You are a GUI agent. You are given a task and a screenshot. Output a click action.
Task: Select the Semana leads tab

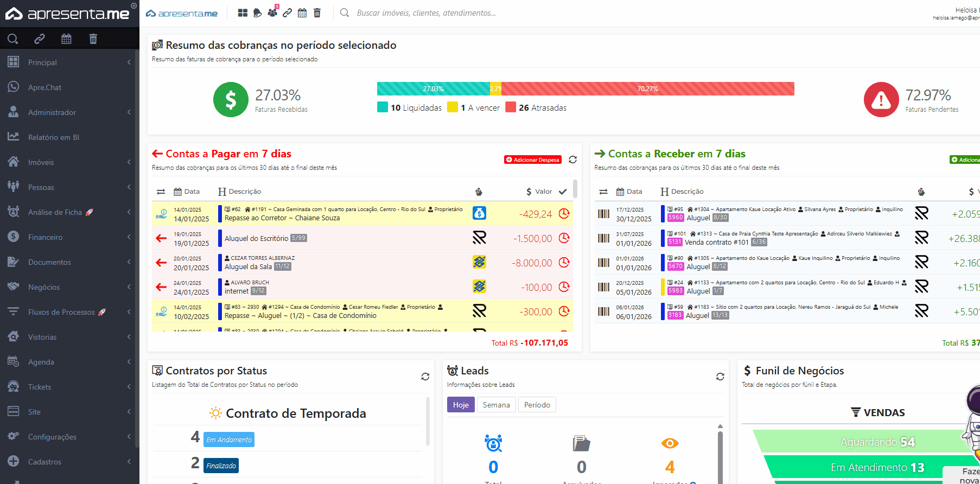pyautogui.click(x=497, y=405)
